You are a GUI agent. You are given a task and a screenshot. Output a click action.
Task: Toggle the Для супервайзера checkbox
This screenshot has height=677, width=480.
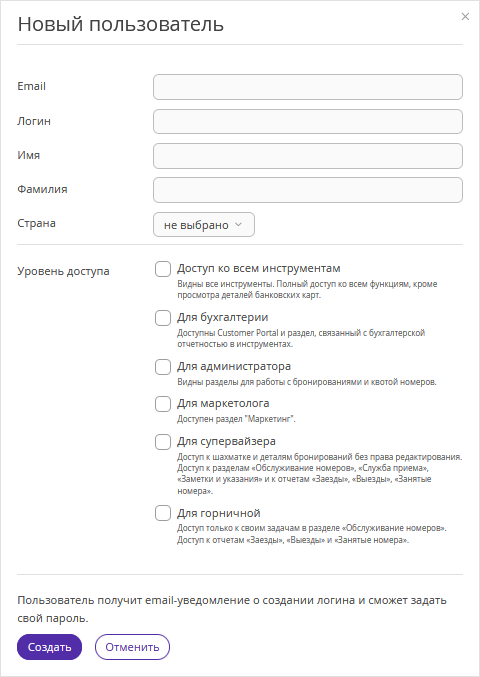point(163,442)
